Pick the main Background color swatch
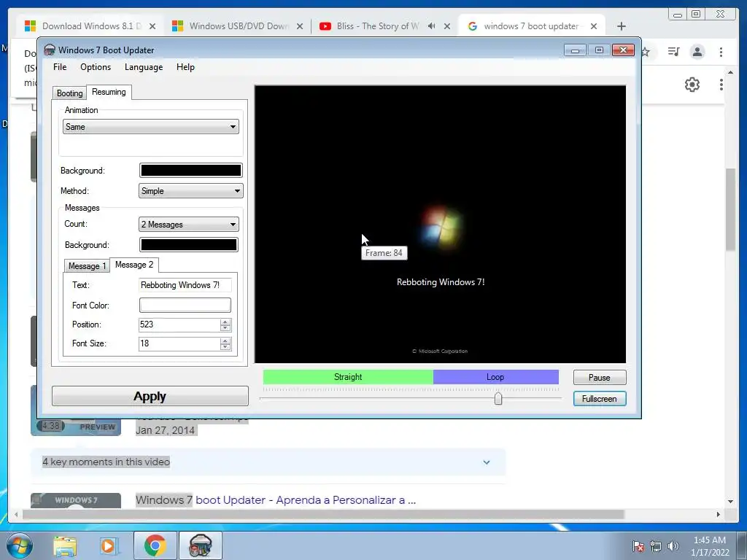 pyautogui.click(x=190, y=171)
